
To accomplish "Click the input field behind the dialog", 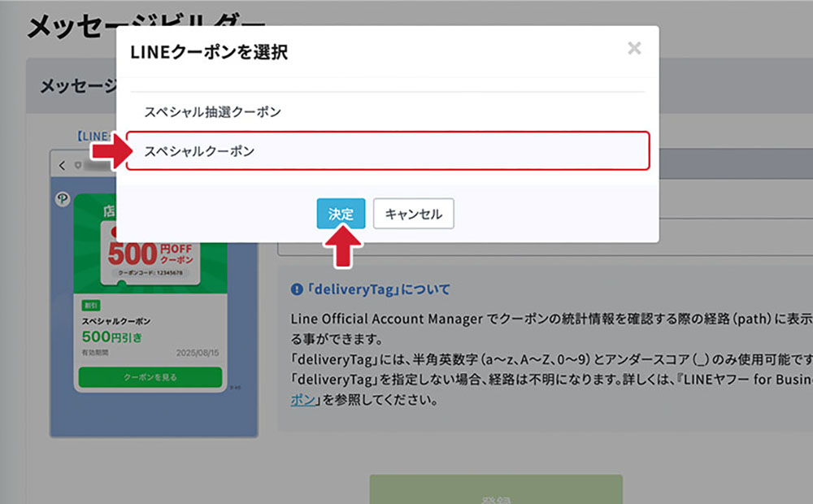I will (545, 249).
